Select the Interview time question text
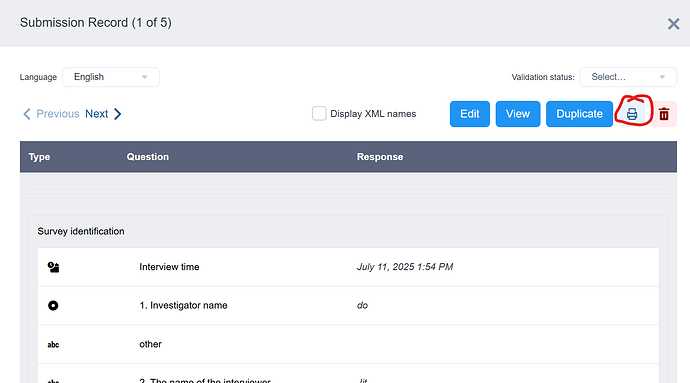Screen dimensions: 690x383 [169, 267]
